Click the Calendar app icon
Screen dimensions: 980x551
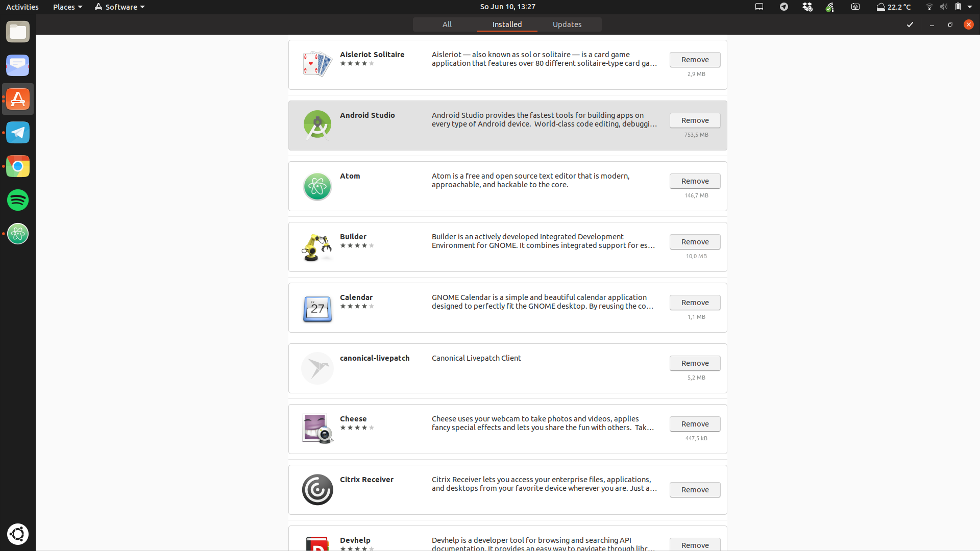[x=317, y=308]
